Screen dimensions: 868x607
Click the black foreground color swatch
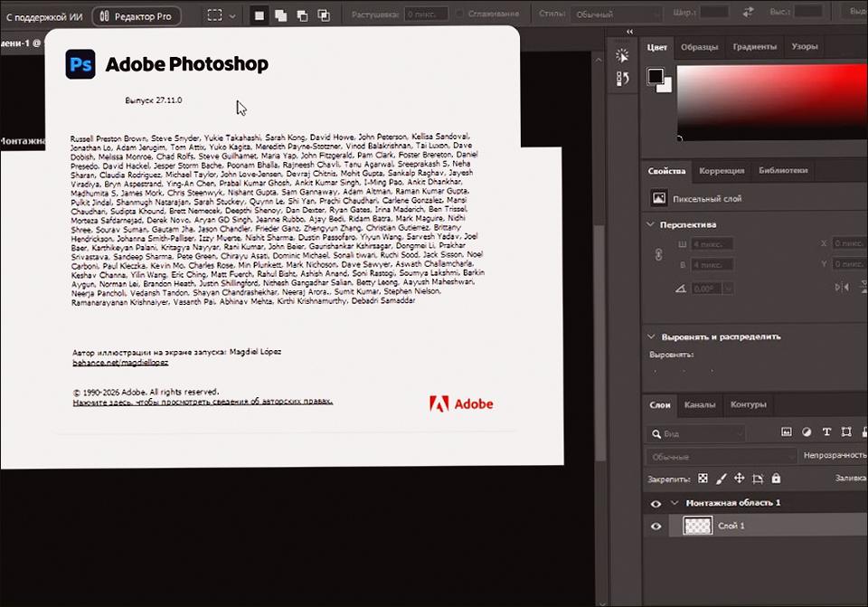coord(656,76)
